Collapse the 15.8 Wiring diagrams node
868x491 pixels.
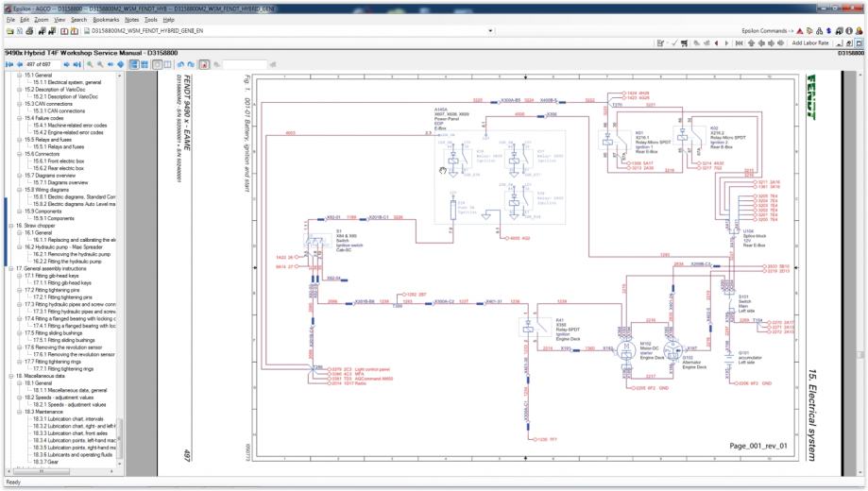pyautogui.click(x=19, y=190)
